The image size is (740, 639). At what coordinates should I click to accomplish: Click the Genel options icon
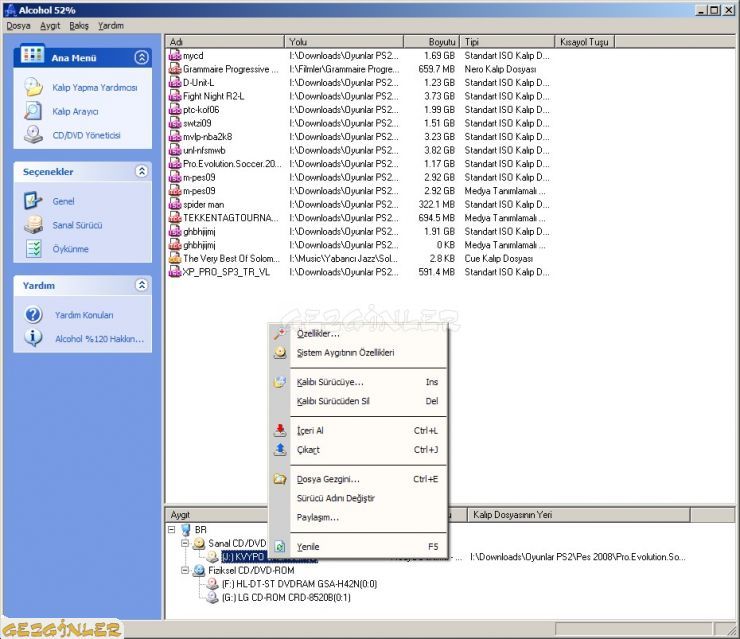coord(33,201)
